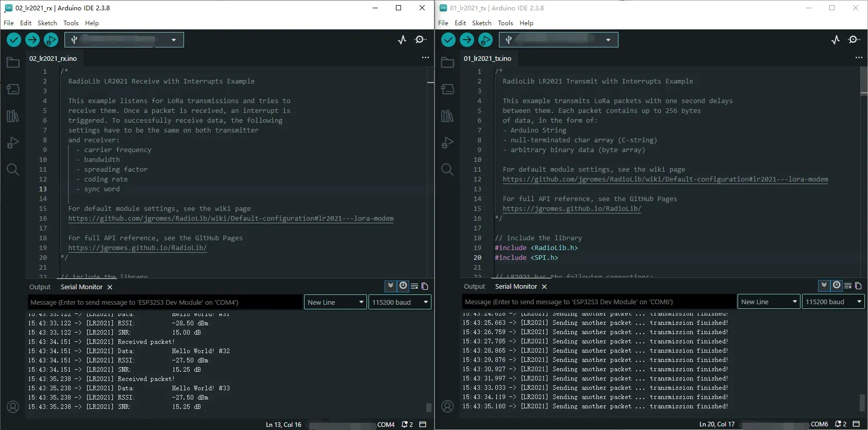Focus the COM4 serial message input field
Viewport: 868px width, 430px height.
(165, 302)
